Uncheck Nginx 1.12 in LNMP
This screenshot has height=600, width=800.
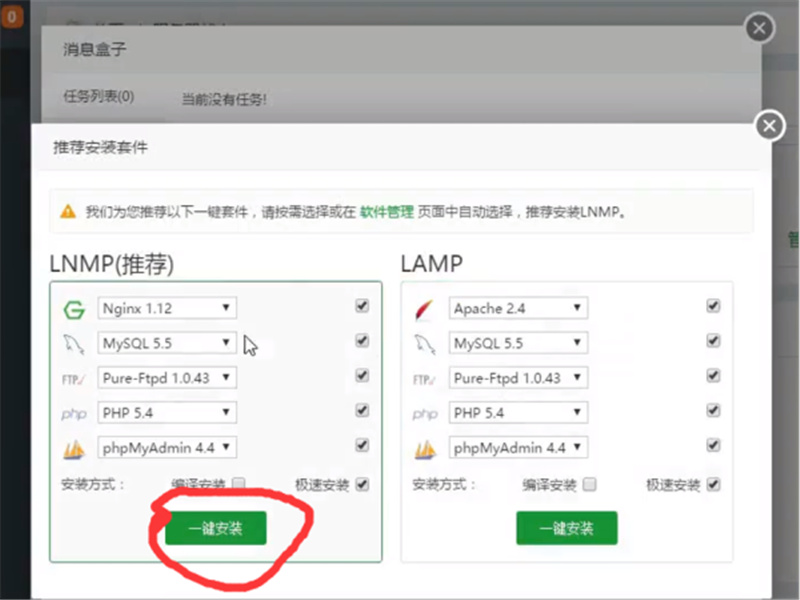[362, 306]
